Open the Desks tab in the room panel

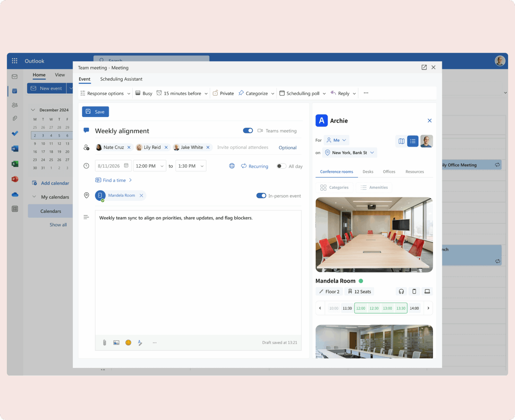click(368, 171)
